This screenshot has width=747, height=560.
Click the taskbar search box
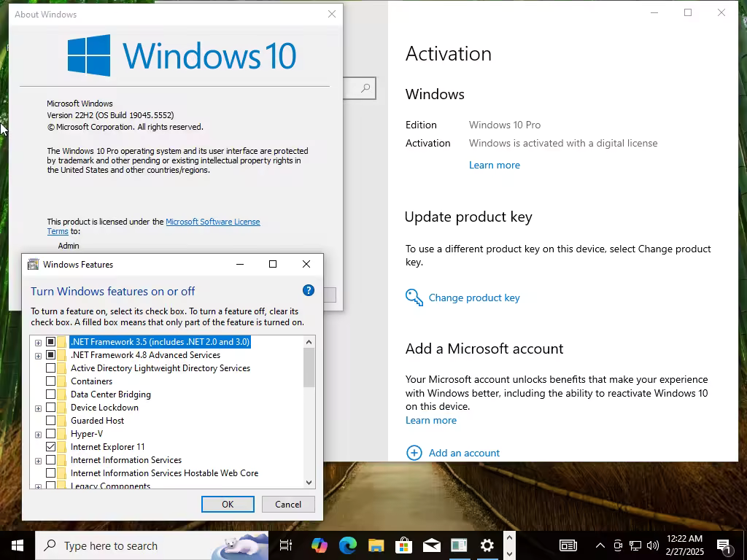pos(152,545)
